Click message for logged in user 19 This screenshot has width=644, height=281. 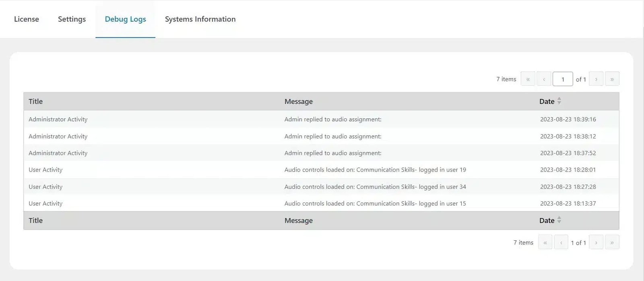pyautogui.click(x=375, y=170)
